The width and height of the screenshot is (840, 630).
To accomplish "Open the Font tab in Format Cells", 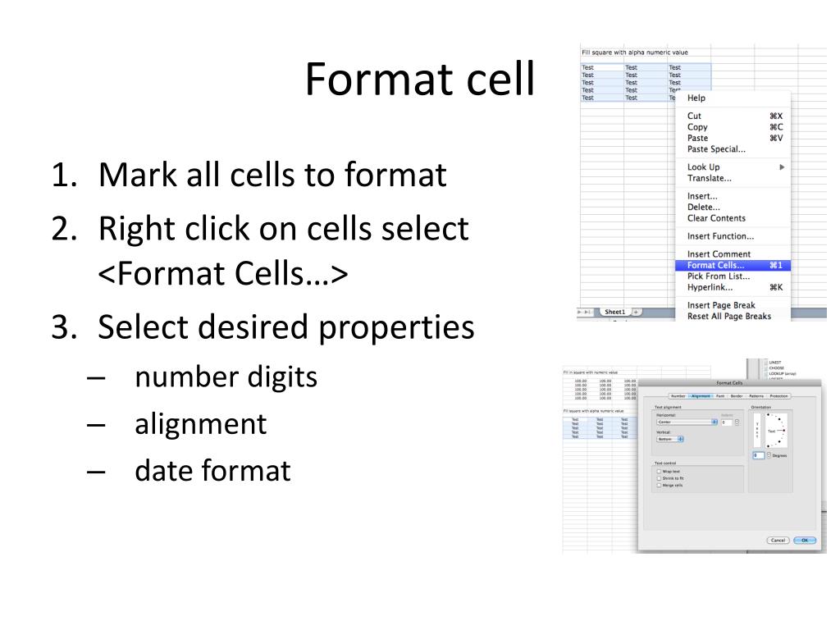I will pos(720,396).
